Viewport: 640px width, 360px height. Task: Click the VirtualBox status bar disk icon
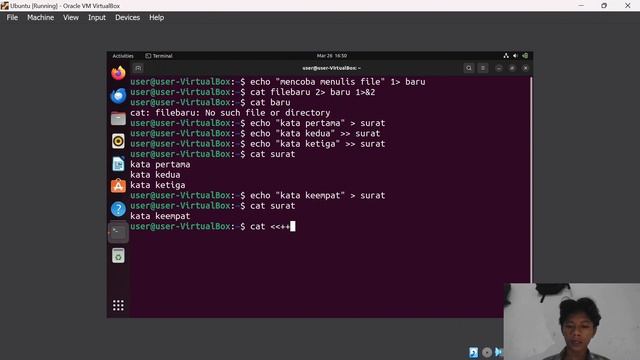(473, 352)
